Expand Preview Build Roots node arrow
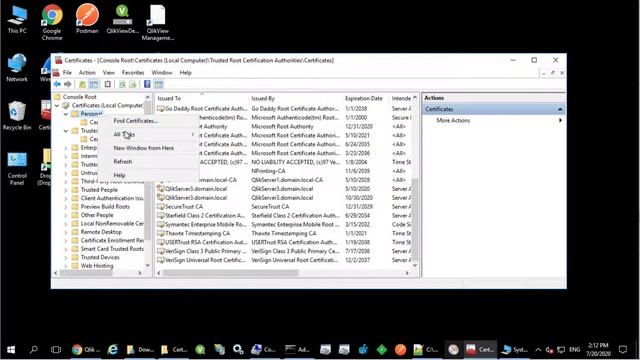640x360 pixels. [x=66, y=207]
